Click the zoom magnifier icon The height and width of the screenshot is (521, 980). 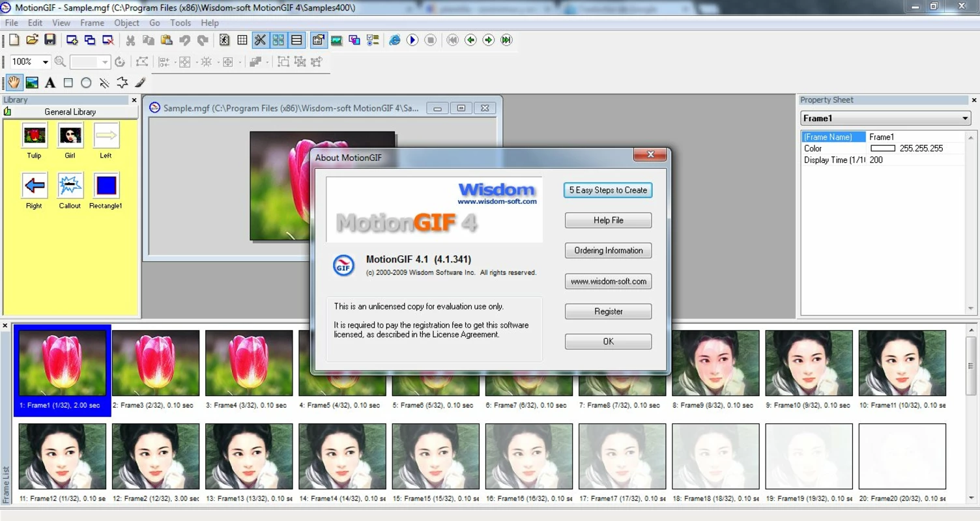[60, 61]
